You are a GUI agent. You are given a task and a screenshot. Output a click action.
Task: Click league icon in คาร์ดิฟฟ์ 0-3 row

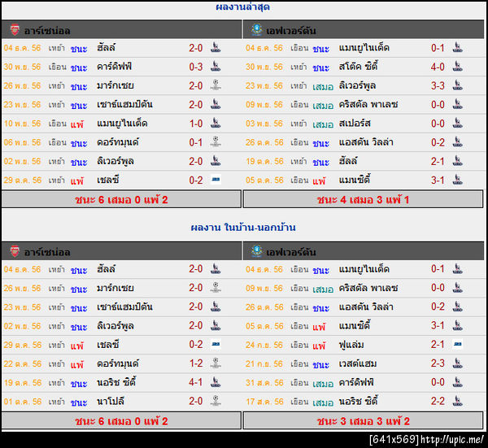216,67
